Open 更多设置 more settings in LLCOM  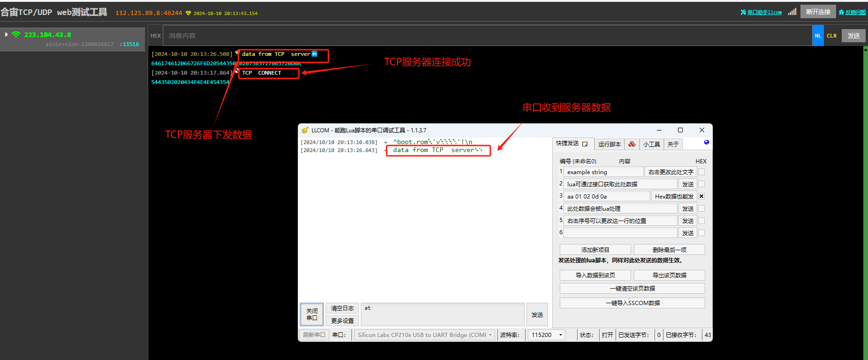[343, 321]
